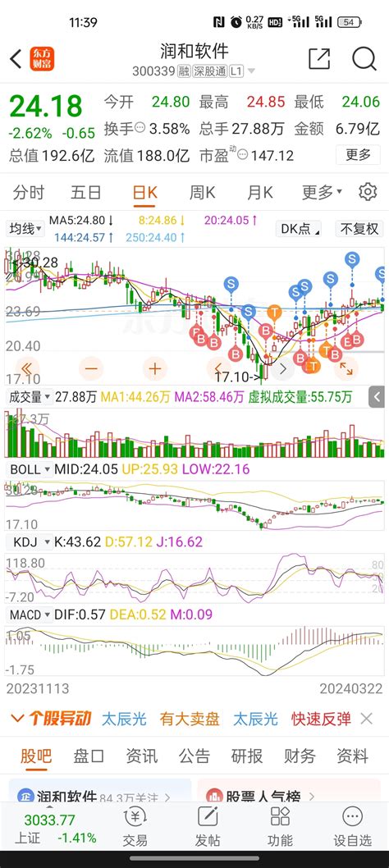Open the 盘口 tab
This screenshot has width=389, height=868.
tap(89, 756)
